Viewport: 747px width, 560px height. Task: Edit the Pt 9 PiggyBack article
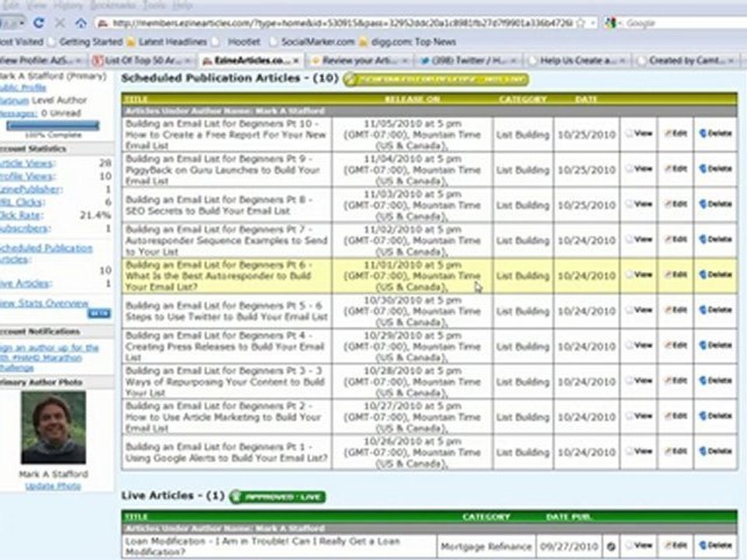tap(675, 169)
